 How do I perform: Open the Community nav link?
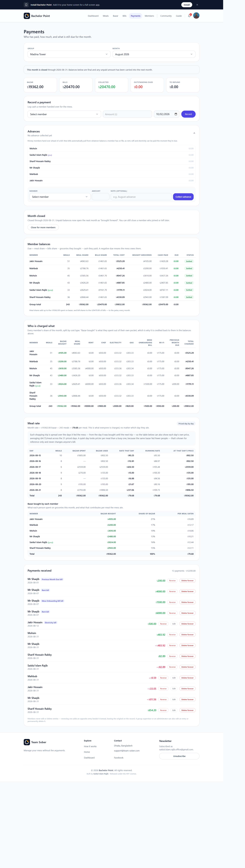click(x=166, y=16)
